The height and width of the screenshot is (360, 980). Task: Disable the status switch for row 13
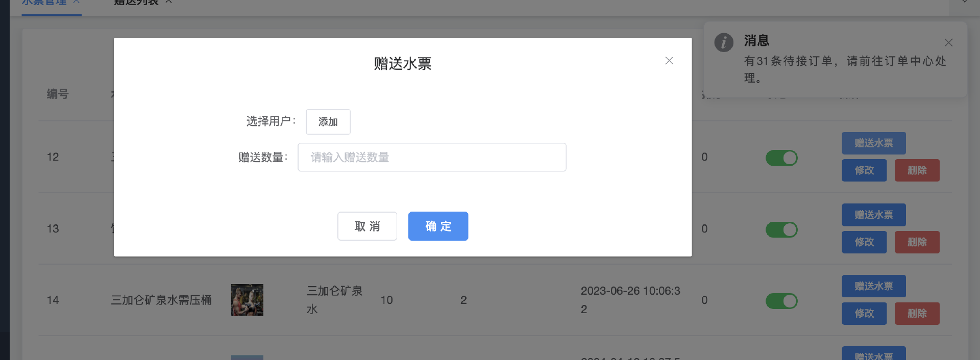[x=781, y=229]
